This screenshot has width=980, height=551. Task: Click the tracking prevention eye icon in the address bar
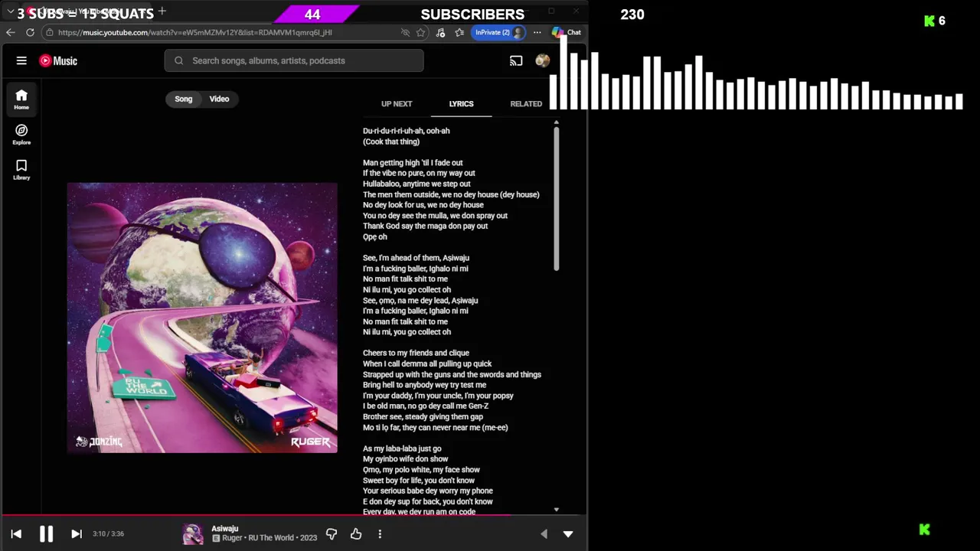point(405,32)
